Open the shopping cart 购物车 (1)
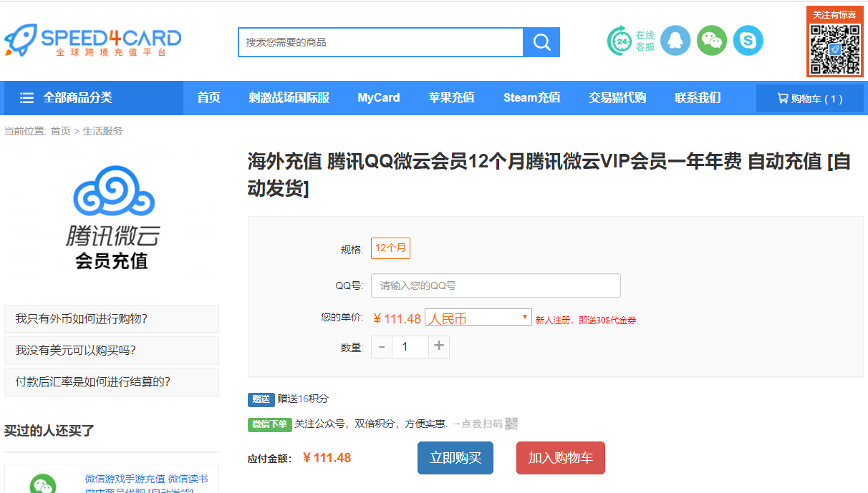The image size is (868, 493). click(x=810, y=99)
